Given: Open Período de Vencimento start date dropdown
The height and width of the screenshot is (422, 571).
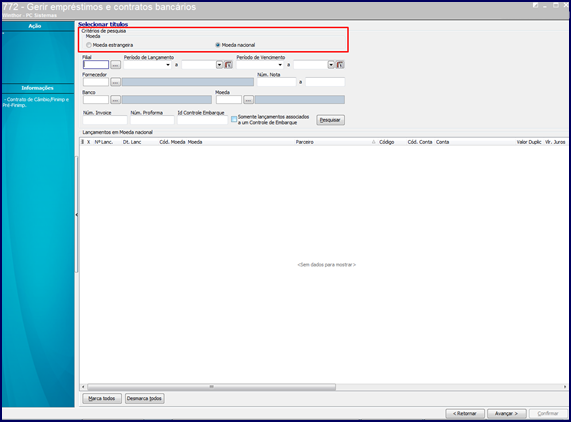Looking at the screenshot, I should click(x=280, y=65).
